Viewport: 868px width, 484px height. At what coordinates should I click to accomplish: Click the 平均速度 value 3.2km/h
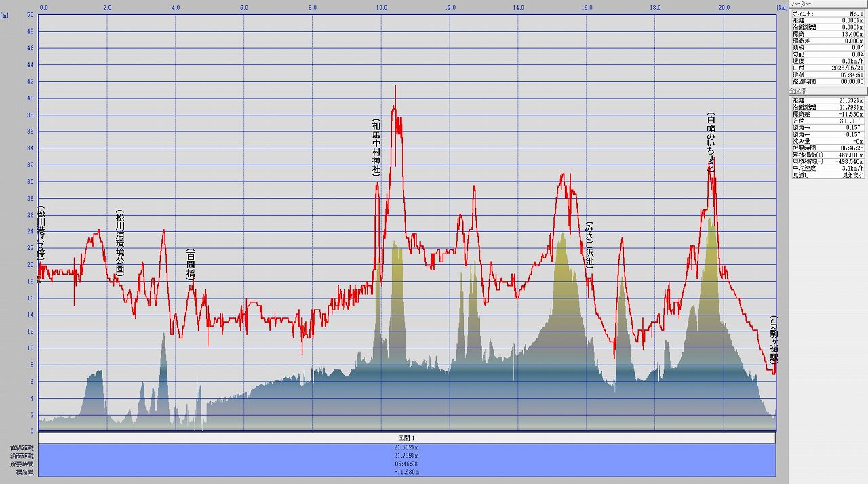pyautogui.click(x=852, y=168)
